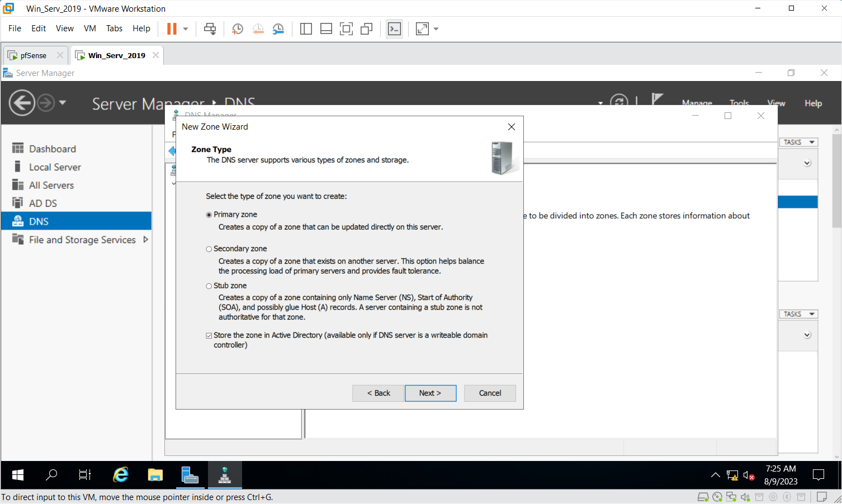Open the VMware File menu
842x504 pixels.
pyautogui.click(x=15, y=28)
